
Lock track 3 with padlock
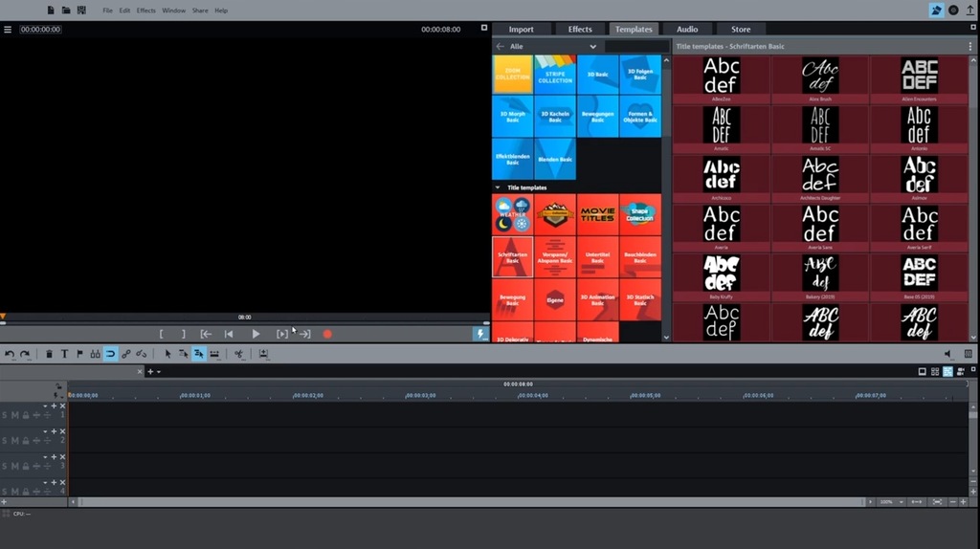point(26,467)
